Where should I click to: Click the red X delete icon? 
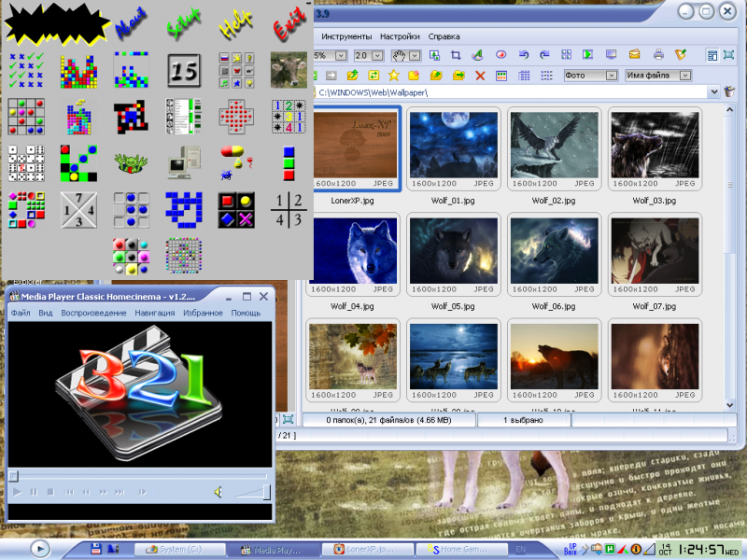[480, 75]
